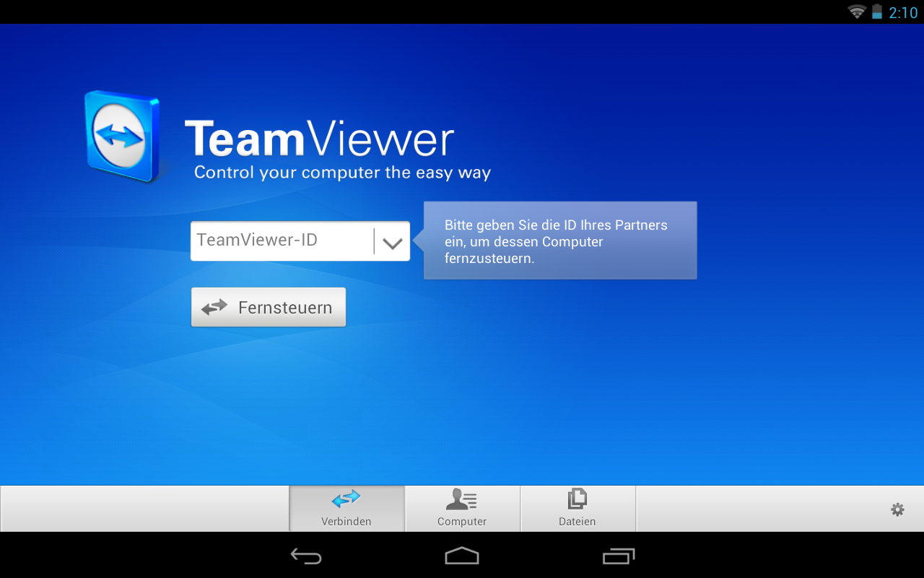Click the Verbinden tab button

(x=346, y=508)
